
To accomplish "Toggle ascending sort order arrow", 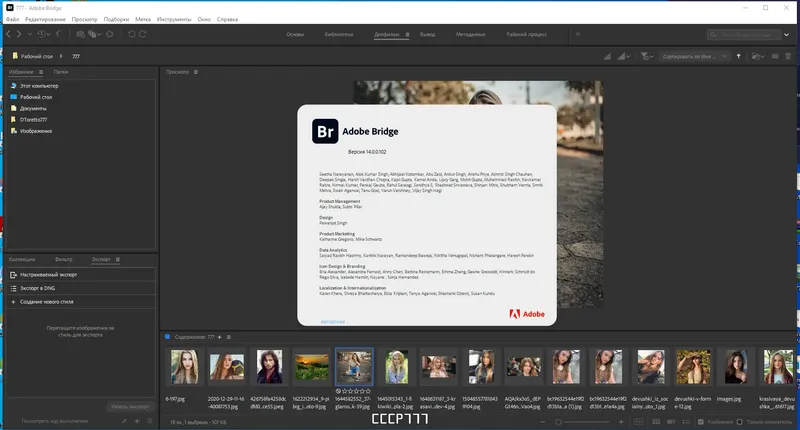I will [738, 56].
